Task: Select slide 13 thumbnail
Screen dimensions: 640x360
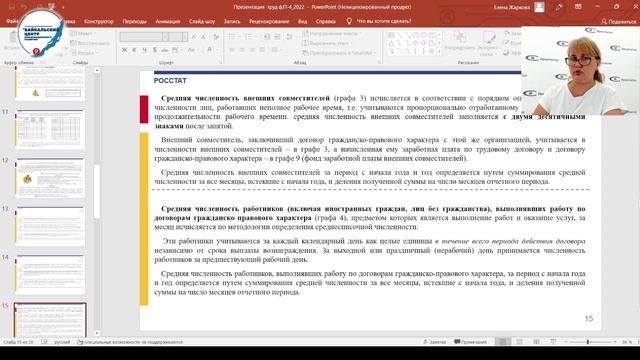Action: click(x=50, y=226)
